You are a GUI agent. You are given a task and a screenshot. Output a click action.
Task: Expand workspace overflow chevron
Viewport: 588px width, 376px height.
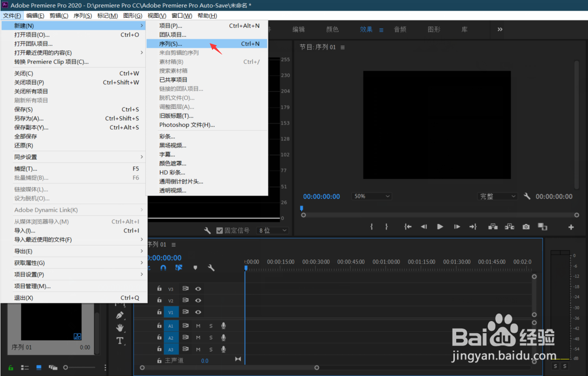point(500,29)
